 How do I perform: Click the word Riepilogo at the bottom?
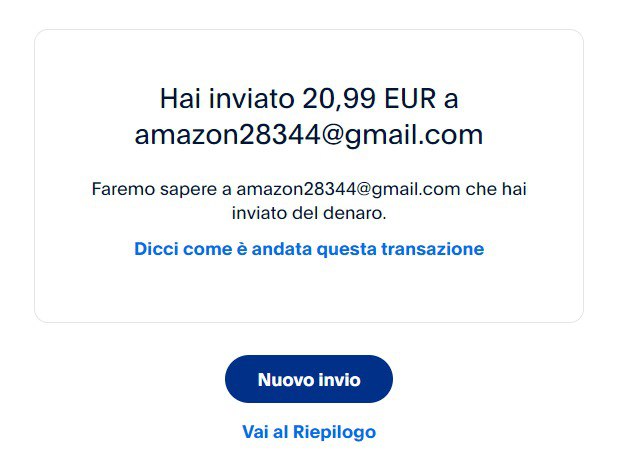(x=334, y=432)
